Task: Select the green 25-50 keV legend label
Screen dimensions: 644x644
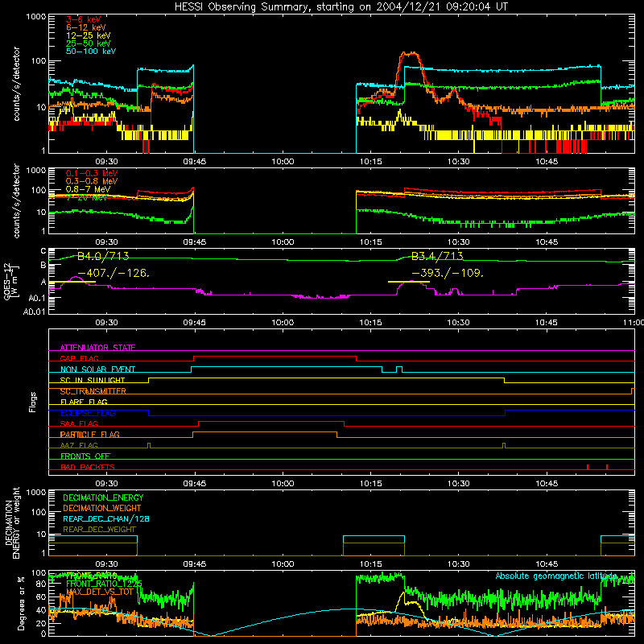Action: point(89,43)
